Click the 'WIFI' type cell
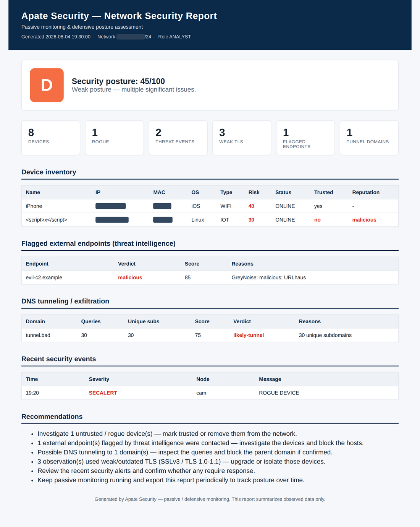Image resolution: width=420 pixels, height=527 pixels. click(226, 206)
